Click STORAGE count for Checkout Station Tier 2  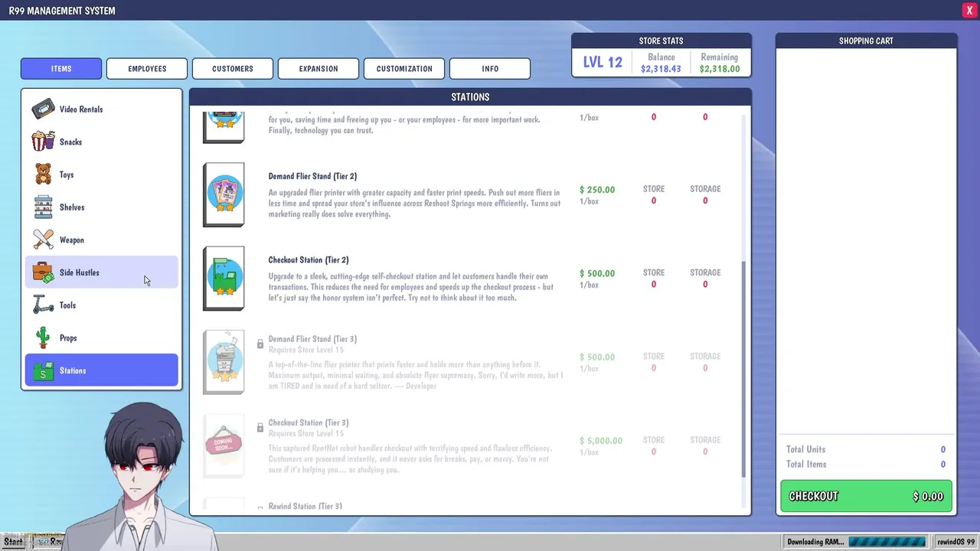[705, 285]
